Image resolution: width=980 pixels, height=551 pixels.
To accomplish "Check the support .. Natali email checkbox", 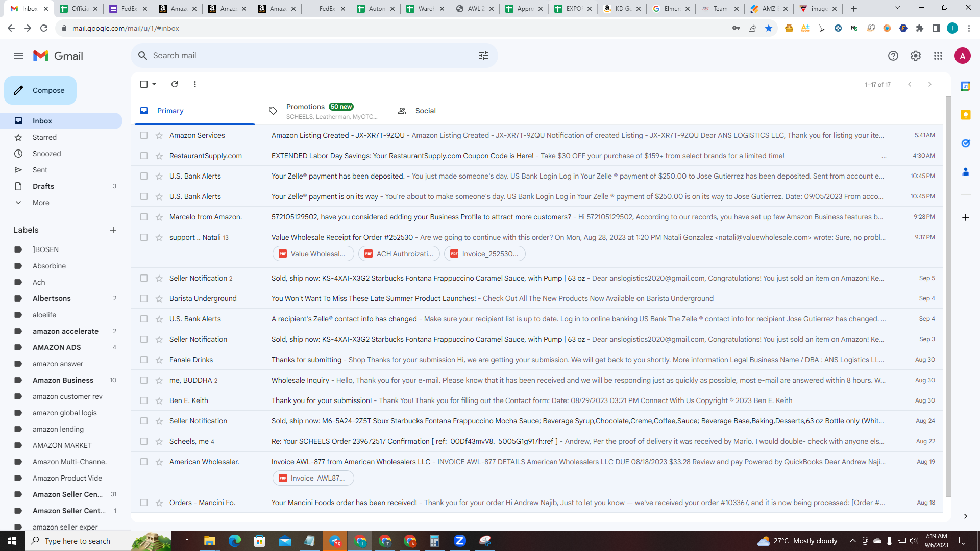I will click(x=144, y=237).
